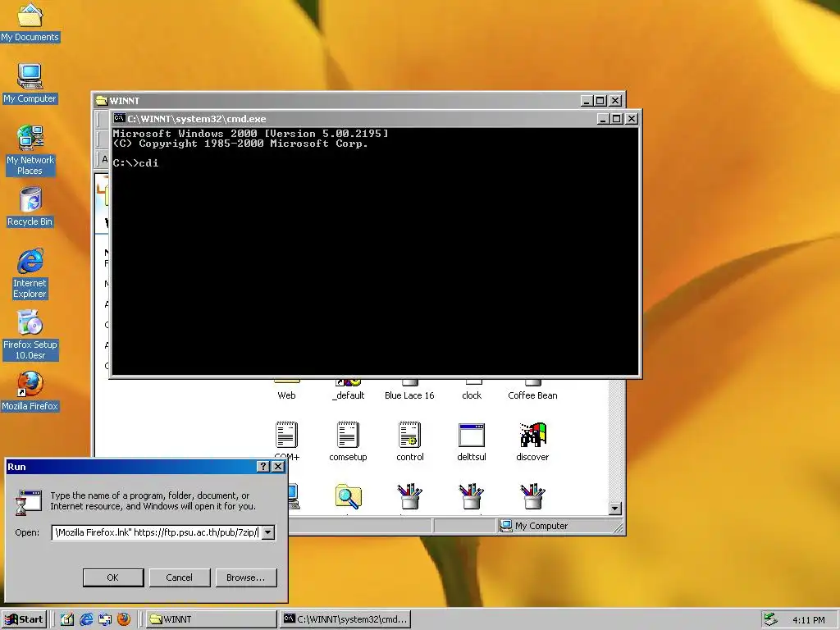Launch Firefox from quick launch bar
The height and width of the screenshot is (630, 840).
[x=124, y=619]
